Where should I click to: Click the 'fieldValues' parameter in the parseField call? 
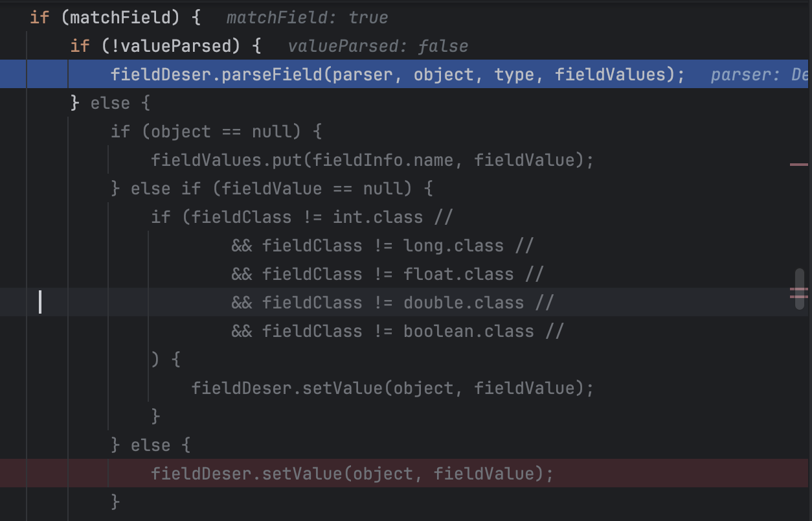point(610,75)
